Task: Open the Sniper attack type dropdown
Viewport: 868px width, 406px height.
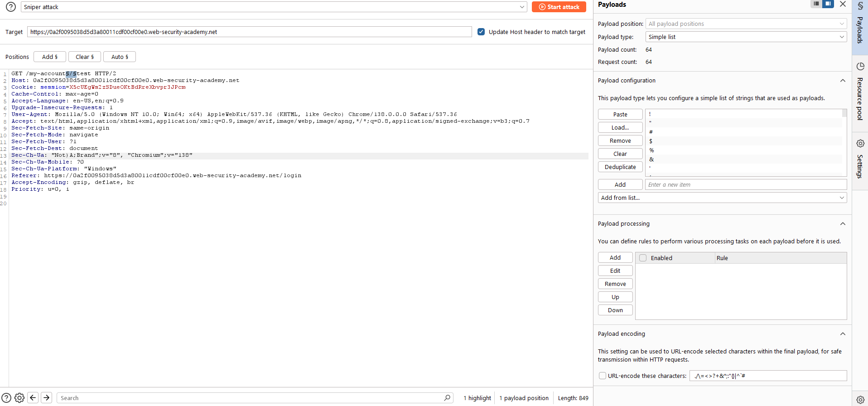Action: (x=274, y=7)
